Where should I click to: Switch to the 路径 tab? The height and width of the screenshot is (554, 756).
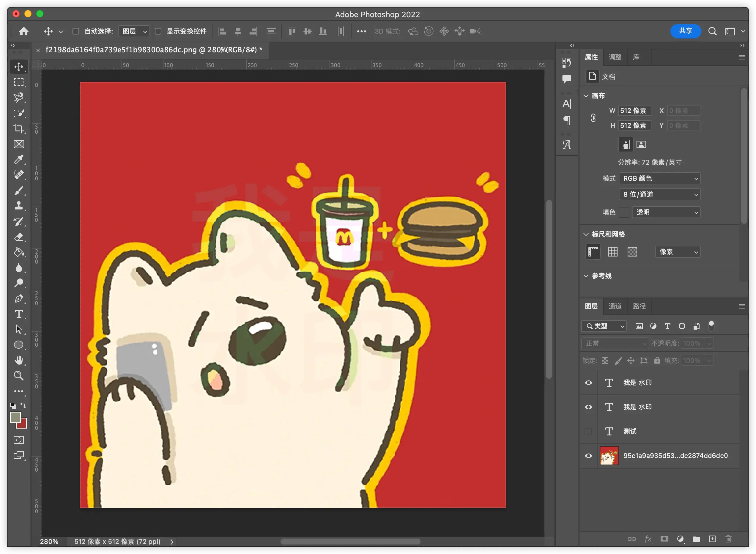point(639,306)
